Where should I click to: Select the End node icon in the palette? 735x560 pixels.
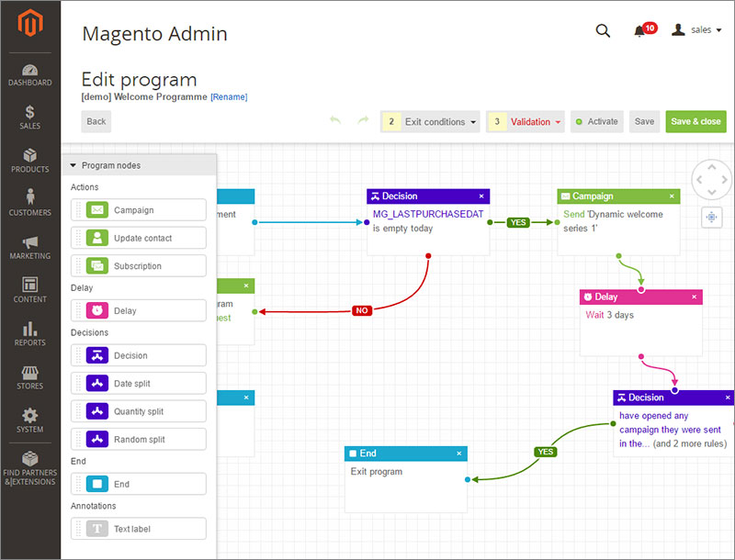click(x=97, y=484)
